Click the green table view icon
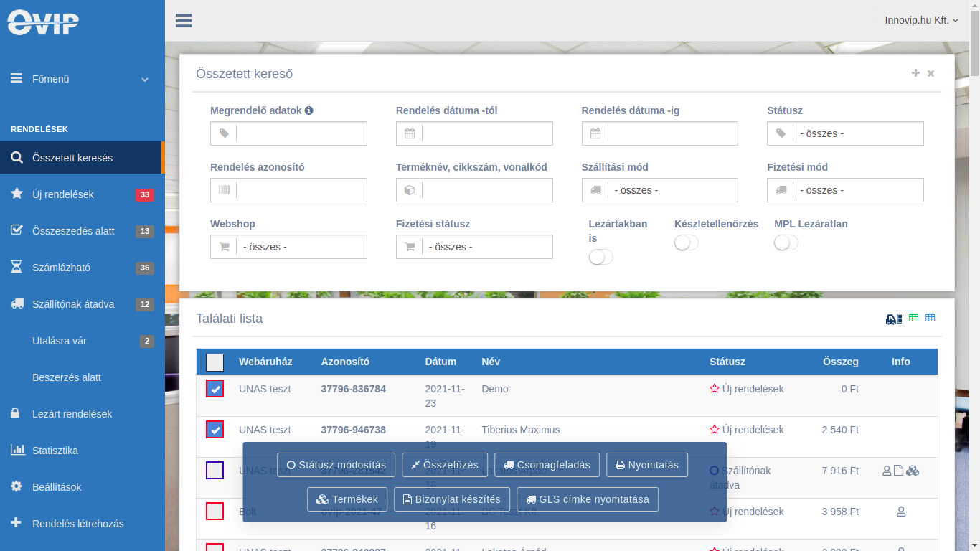This screenshot has height=551, width=980. click(914, 318)
